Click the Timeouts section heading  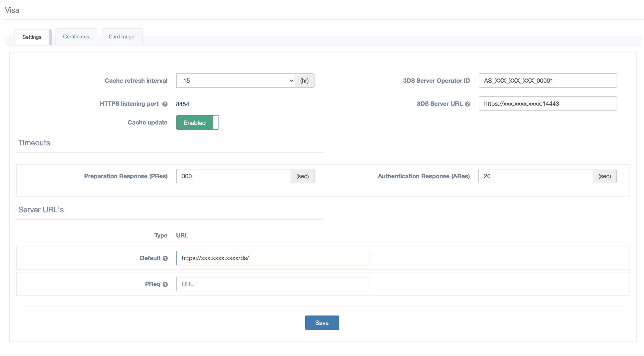[34, 143]
